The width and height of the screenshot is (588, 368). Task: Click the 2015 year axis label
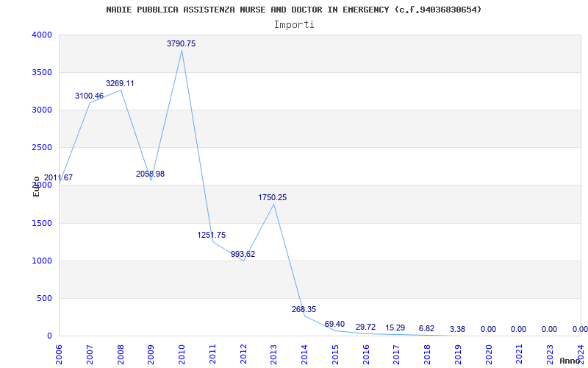tap(335, 353)
